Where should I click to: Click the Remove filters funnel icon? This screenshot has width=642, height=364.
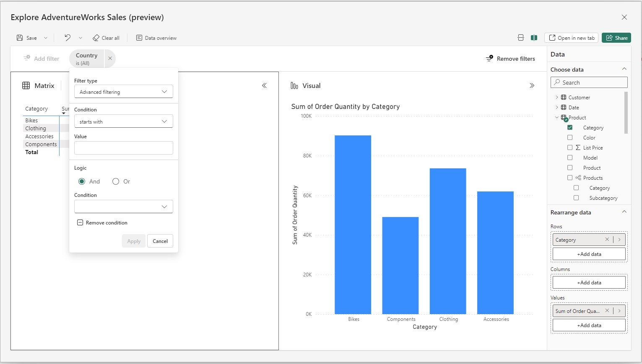coord(489,58)
